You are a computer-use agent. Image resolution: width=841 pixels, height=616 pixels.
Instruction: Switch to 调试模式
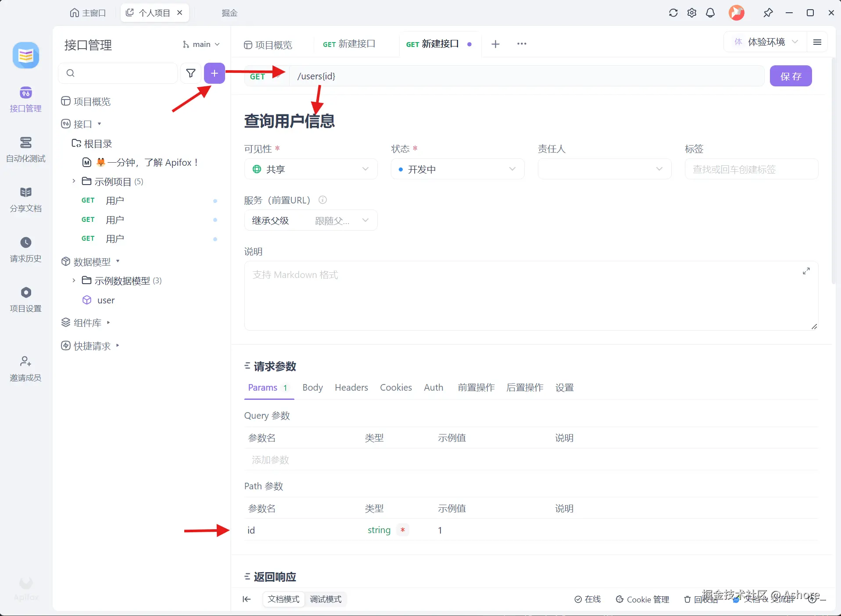tap(326, 599)
